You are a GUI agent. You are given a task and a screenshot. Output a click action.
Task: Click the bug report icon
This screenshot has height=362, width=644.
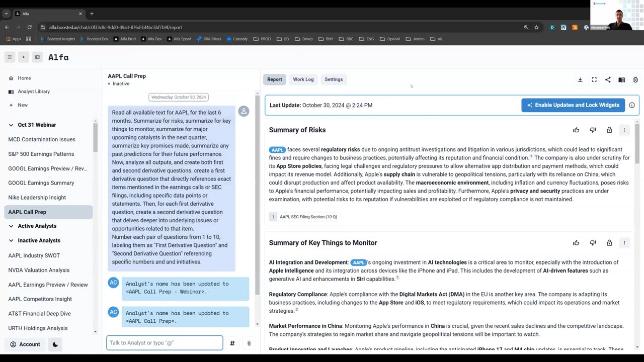tap(635, 79)
